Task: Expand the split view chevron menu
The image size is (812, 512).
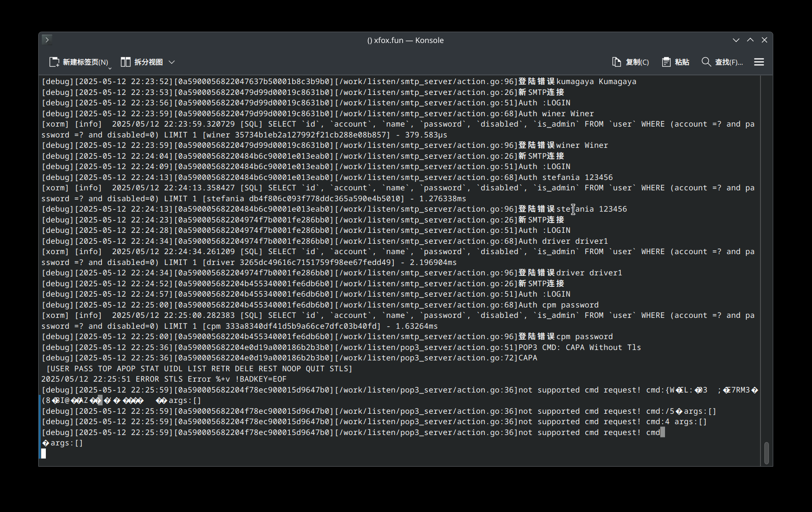Action: (172, 62)
